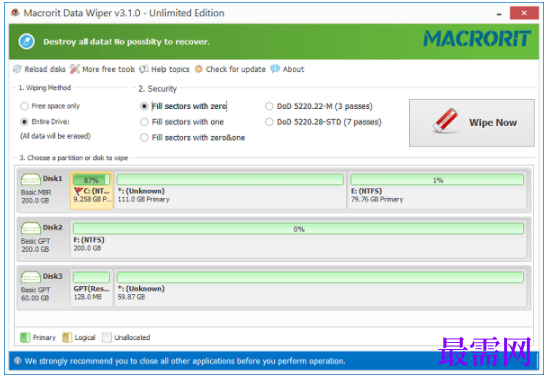Click the MACRORIT logo

(477, 39)
